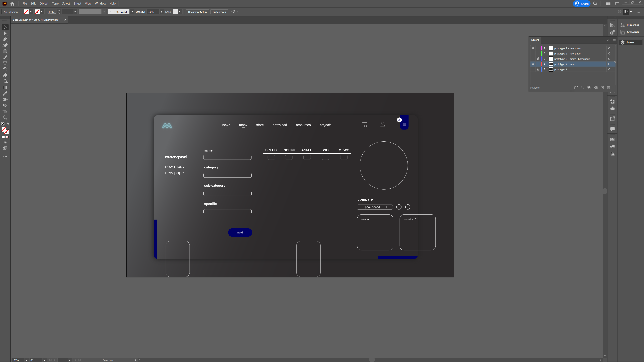Expand the prototype 2 - main layer

point(545,64)
